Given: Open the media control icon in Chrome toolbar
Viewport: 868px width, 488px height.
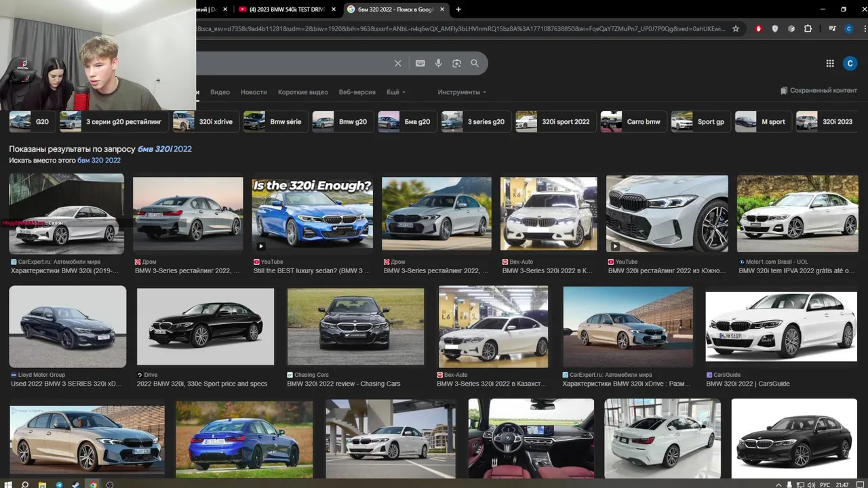Looking at the screenshot, I should pos(832,28).
